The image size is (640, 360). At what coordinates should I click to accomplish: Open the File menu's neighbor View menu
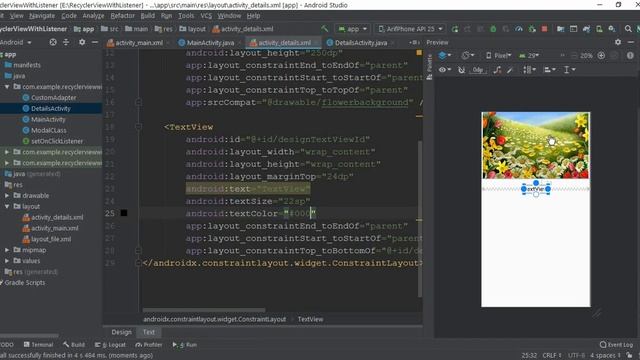[16, 16]
